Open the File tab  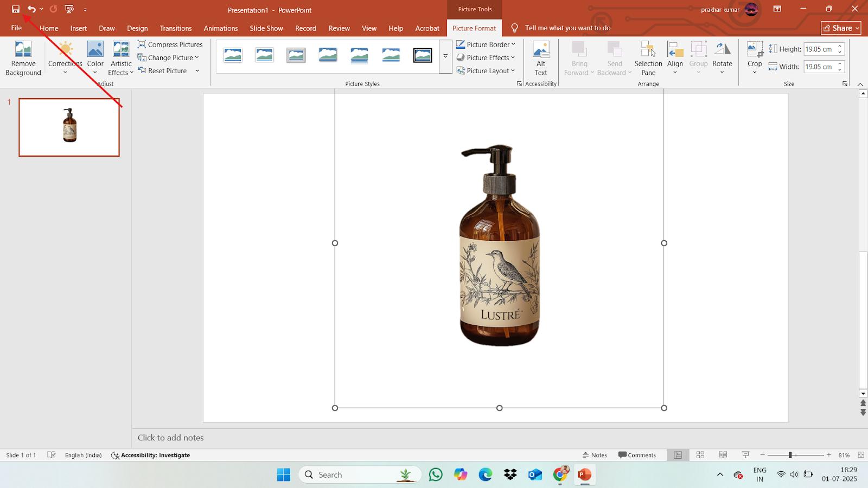pos(16,28)
